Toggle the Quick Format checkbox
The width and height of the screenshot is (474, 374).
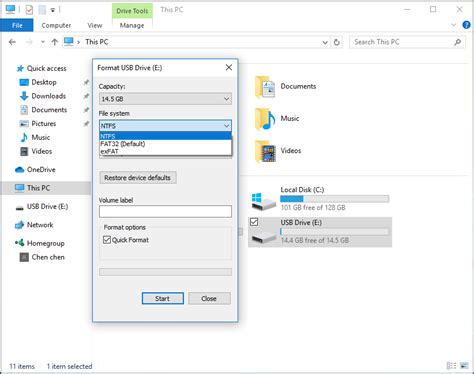[107, 240]
